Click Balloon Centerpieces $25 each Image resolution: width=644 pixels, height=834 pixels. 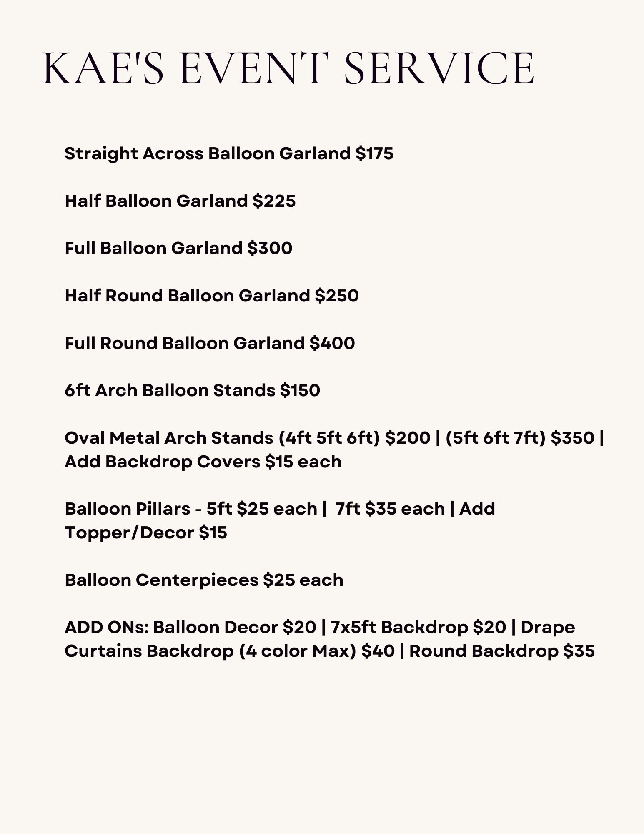(204, 580)
